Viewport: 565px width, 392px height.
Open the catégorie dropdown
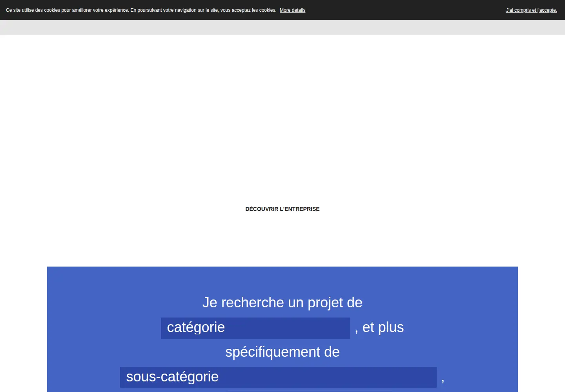[255, 328]
